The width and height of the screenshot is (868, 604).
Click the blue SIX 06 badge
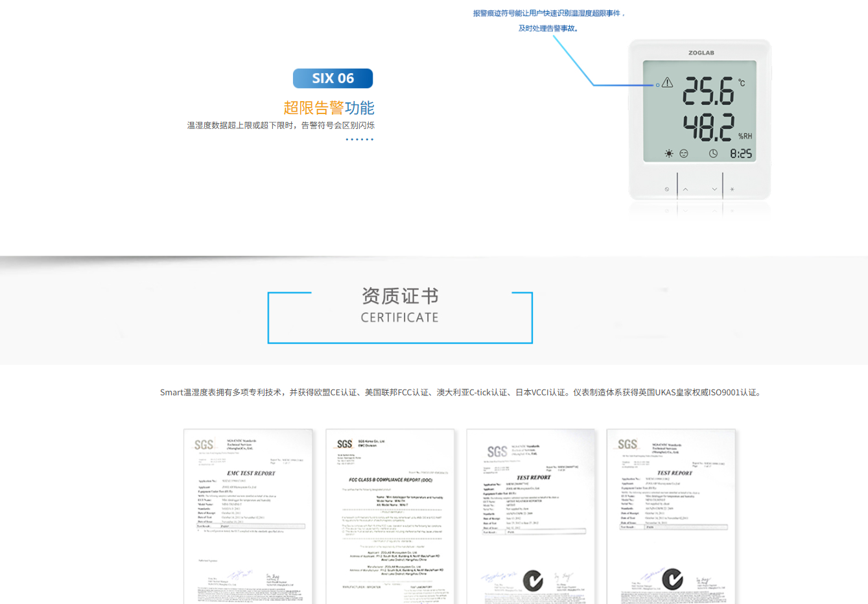[333, 78]
